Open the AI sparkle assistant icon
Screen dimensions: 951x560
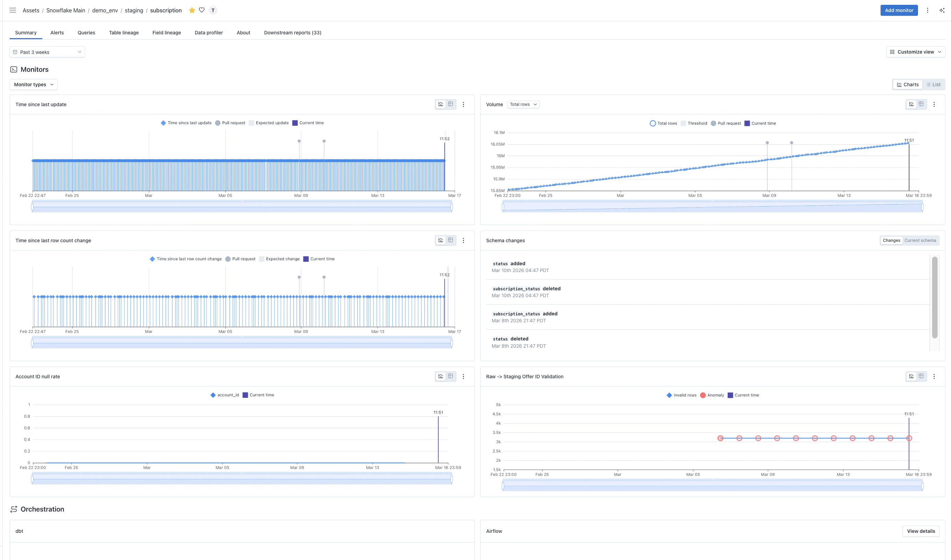click(942, 10)
